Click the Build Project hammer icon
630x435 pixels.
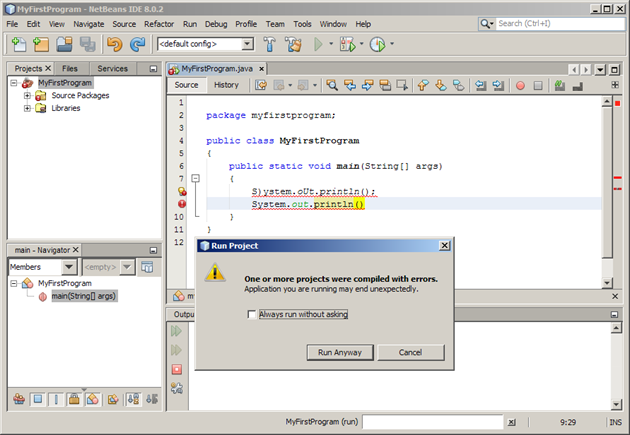coord(270,44)
